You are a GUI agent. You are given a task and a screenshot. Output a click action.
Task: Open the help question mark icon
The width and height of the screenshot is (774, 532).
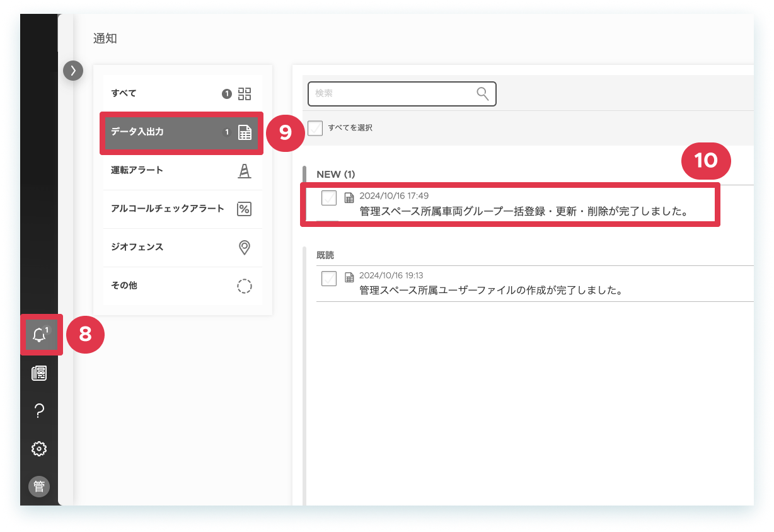tap(39, 411)
